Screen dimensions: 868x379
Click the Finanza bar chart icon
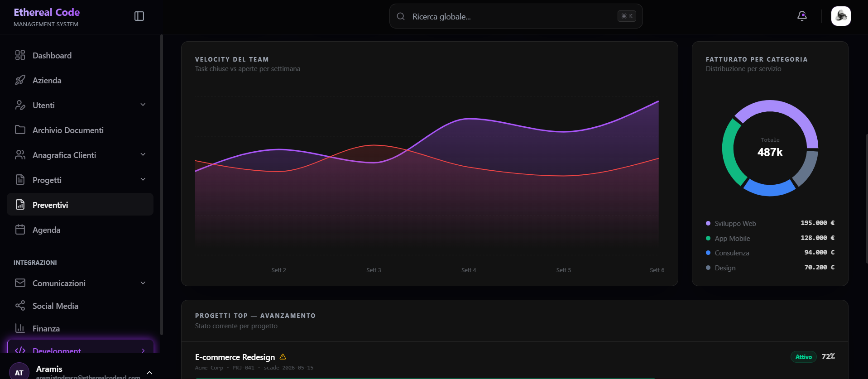click(20, 328)
